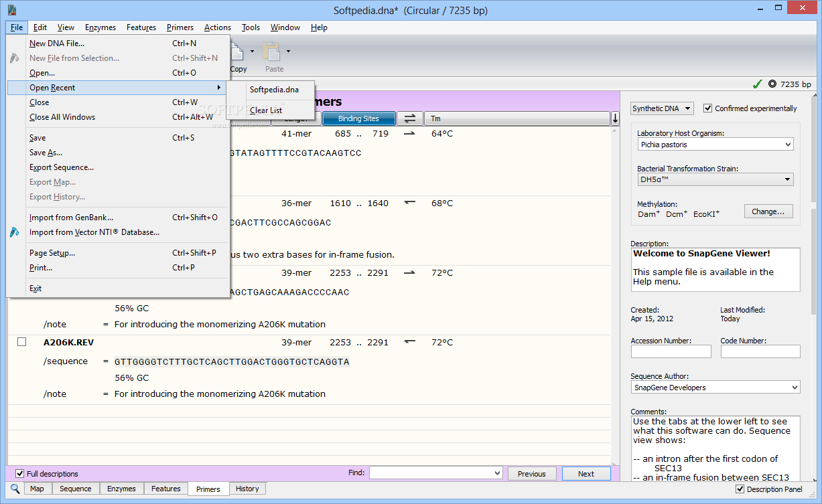This screenshot has width=822, height=504.
Task: Click the Next find button
Action: pyautogui.click(x=586, y=474)
